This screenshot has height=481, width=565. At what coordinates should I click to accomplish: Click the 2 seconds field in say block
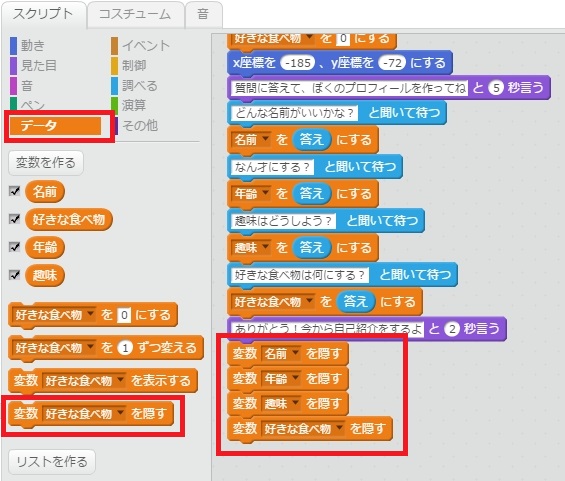click(452, 329)
